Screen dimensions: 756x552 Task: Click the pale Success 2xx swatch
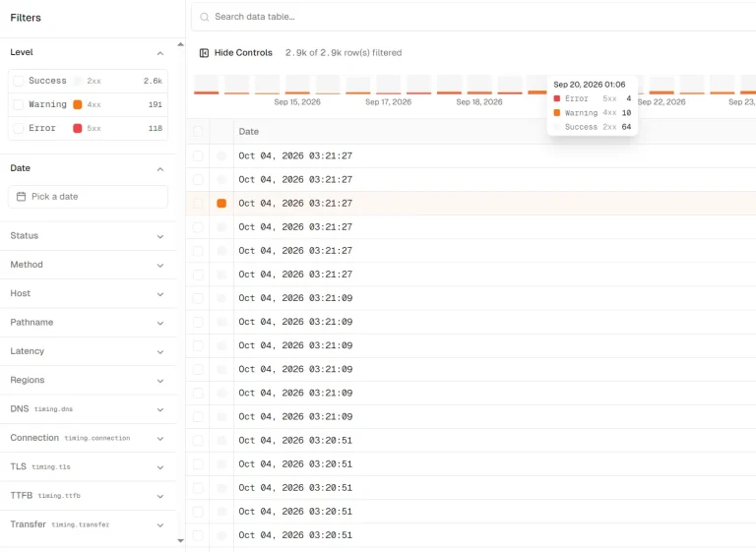tap(77, 81)
